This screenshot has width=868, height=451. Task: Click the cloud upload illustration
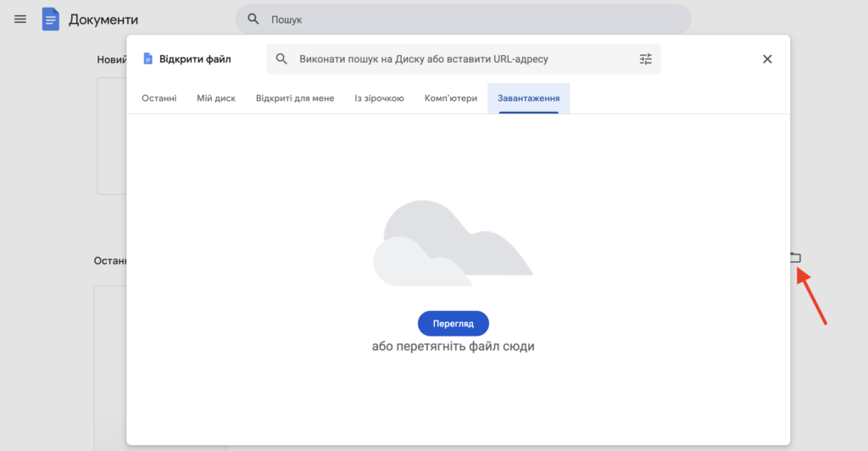(x=453, y=243)
